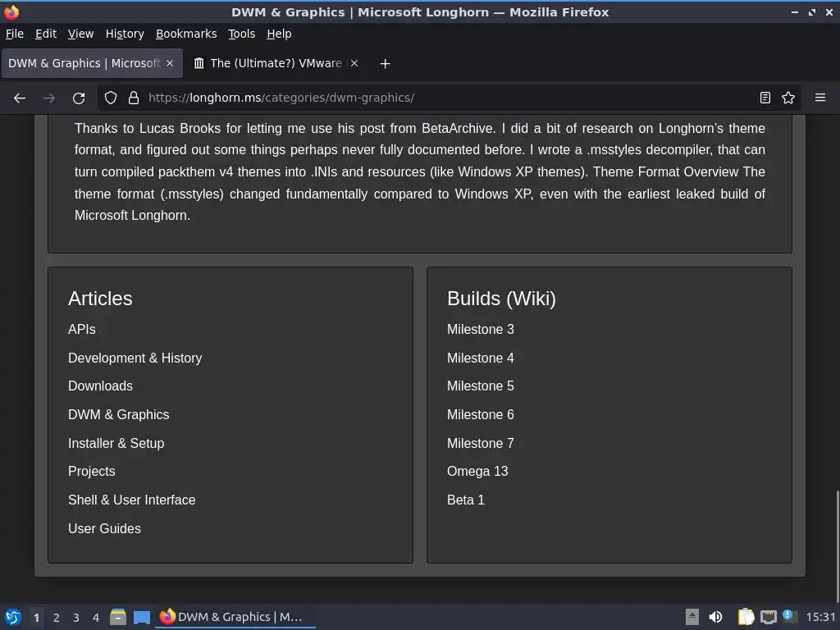
Task: Select the DWM & Graphics browser tab
Action: click(x=92, y=63)
